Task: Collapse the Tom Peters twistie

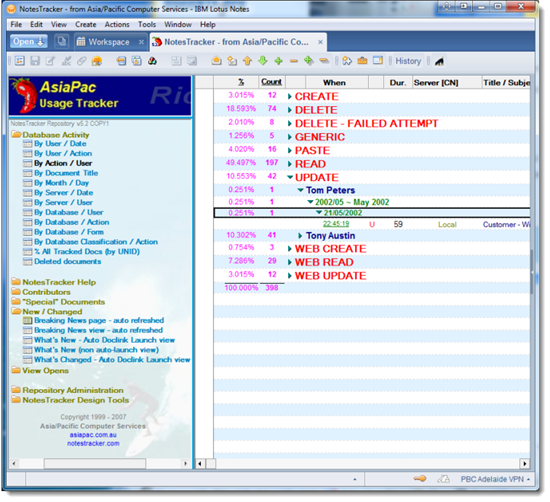Action: click(301, 190)
